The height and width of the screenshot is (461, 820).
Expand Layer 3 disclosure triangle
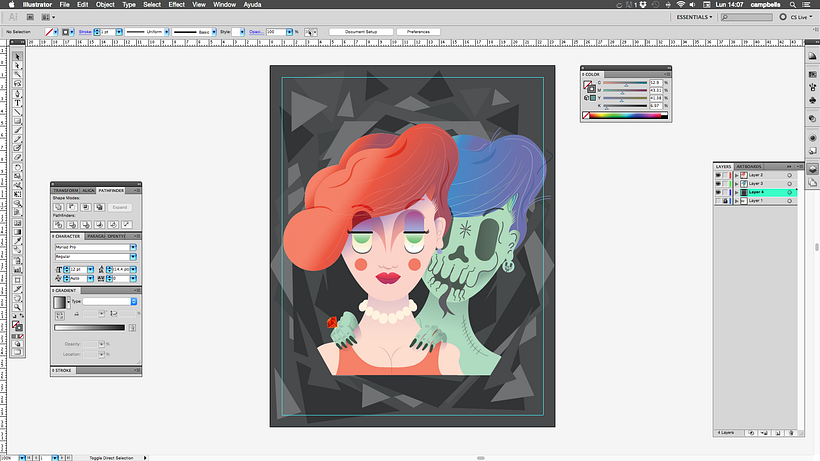(737, 183)
